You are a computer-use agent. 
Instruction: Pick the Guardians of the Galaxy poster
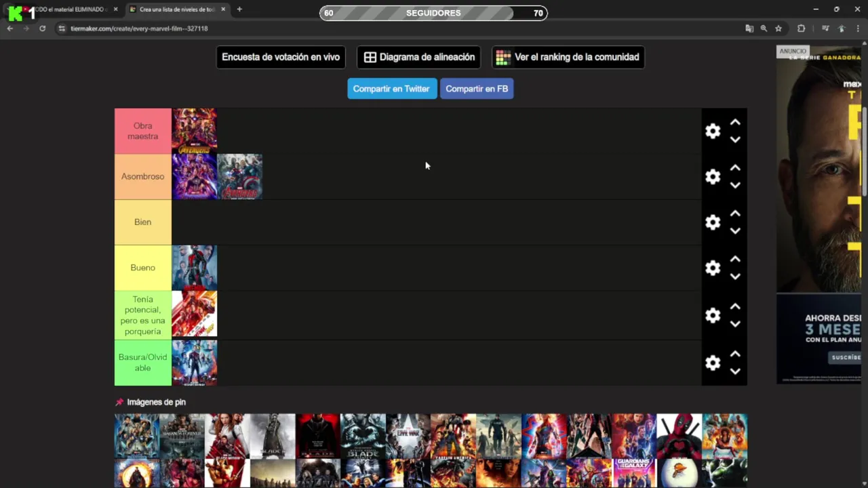click(634, 473)
